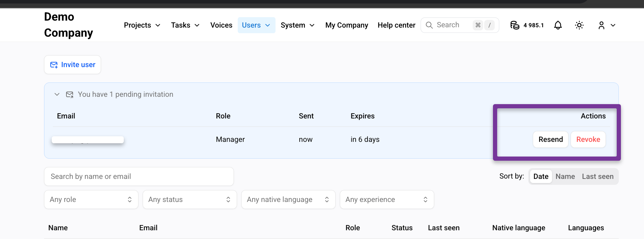This screenshot has height=239, width=644.
Task: Click the 'now' sent cell
Action: pyautogui.click(x=306, y=139)
